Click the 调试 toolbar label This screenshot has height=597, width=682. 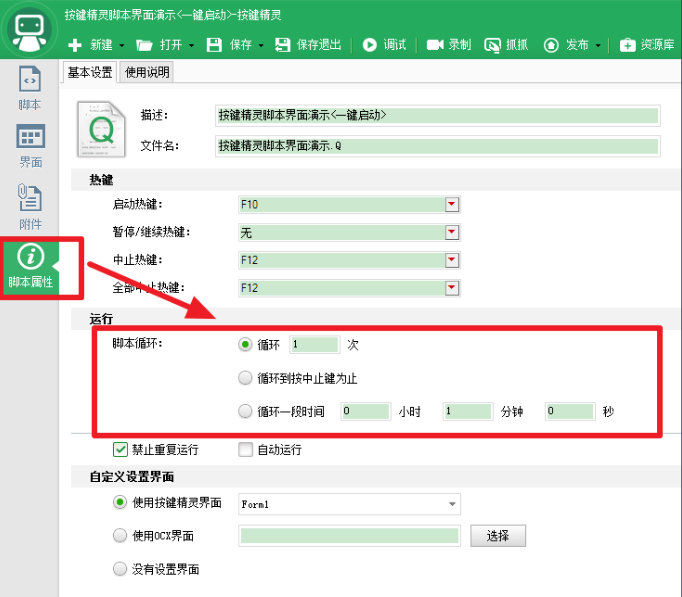coord(395,45)
